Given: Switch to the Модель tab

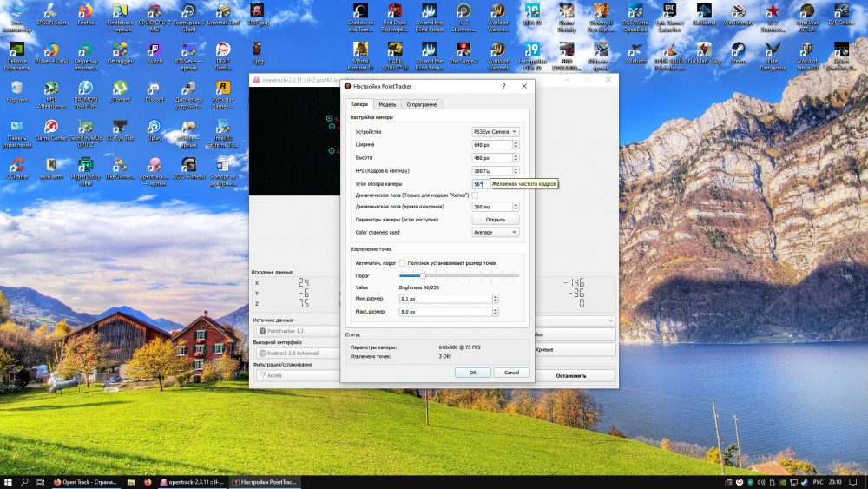Looking at the screenshot, I should (387, 104).
